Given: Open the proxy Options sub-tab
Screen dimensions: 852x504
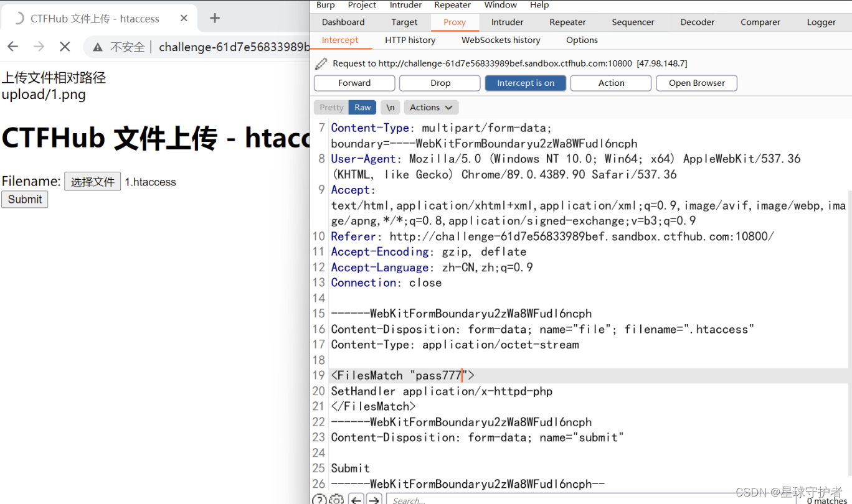Looking at the screenshot, I should tap(582, 40).
